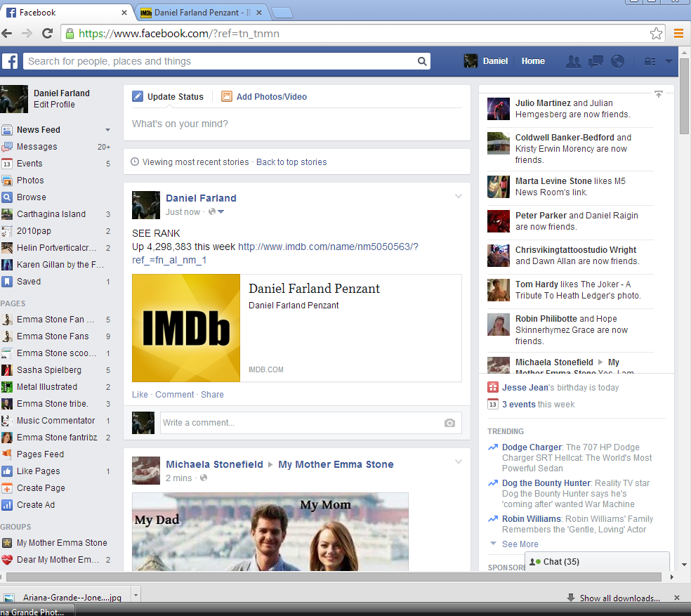This screenshot has height=616, width=691.
Task: Click the vertical page scrollbar thumb
Action: coord(684,96)
